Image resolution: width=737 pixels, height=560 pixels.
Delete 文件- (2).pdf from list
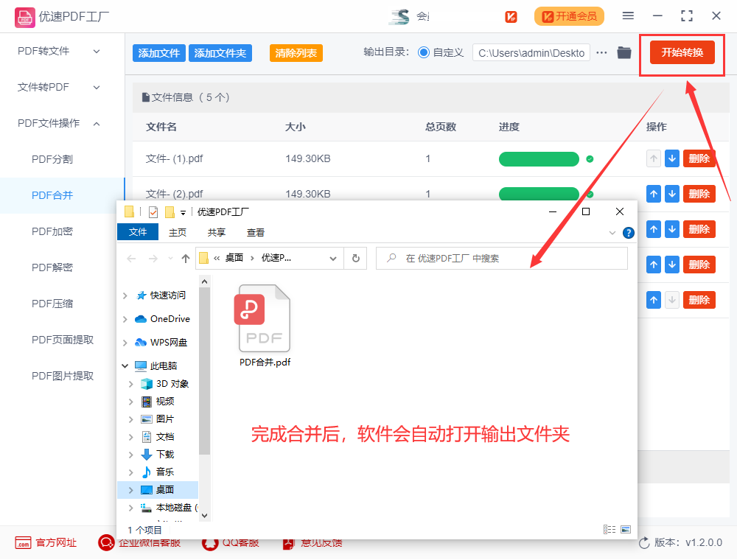(699, 194)
